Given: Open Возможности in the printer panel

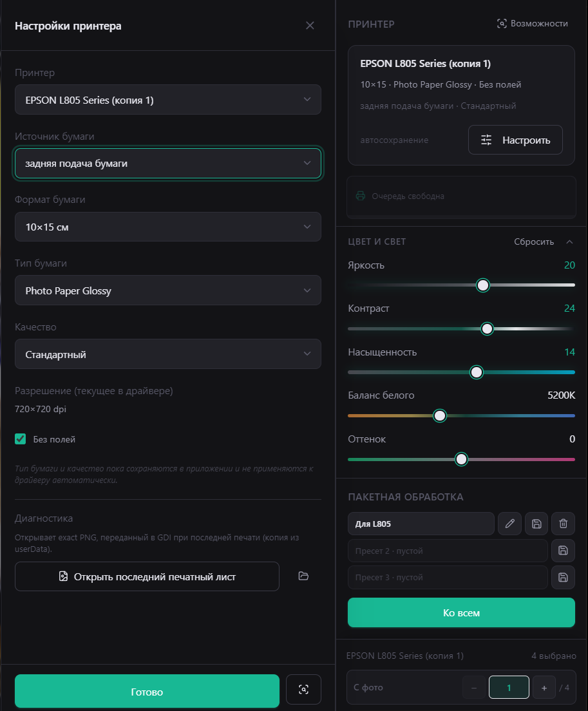Looking at the screenshot, I should (532, 24).
